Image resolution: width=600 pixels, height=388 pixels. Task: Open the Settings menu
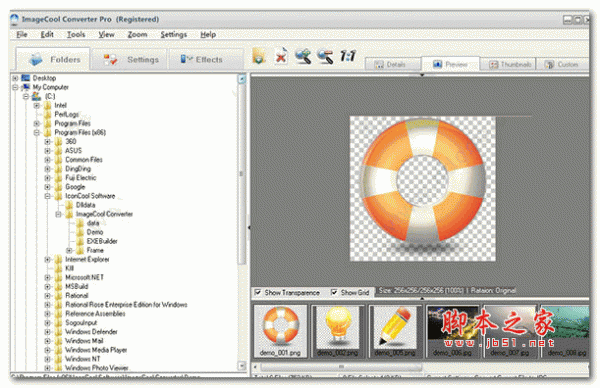click(x=174, y=34)
